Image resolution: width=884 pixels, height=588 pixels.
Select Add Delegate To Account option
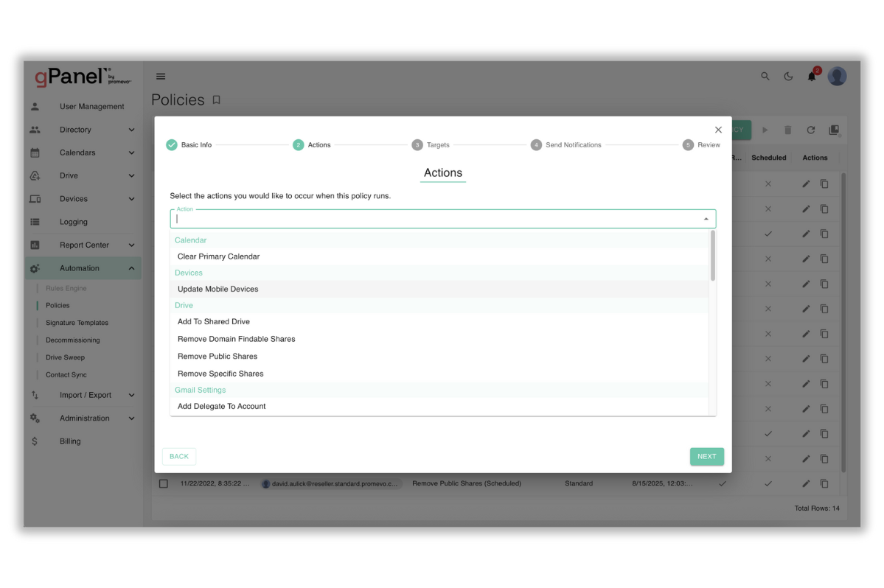[439, 407]
